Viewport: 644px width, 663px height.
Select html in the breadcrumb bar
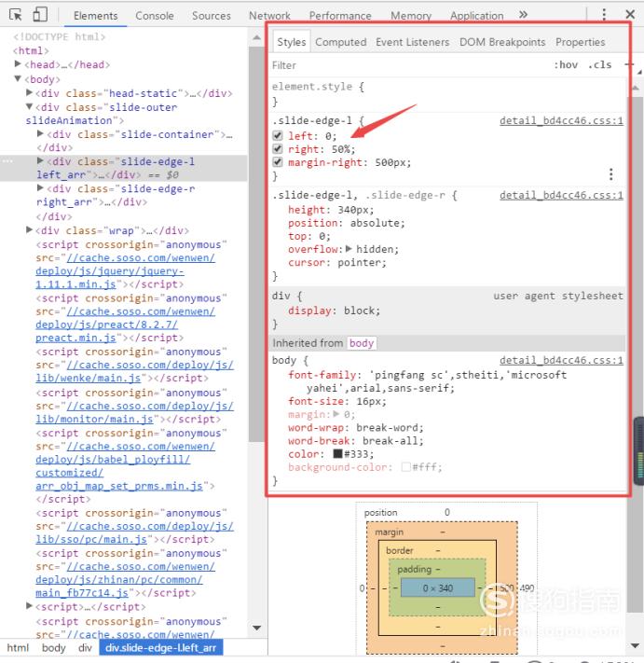[18, 648]
